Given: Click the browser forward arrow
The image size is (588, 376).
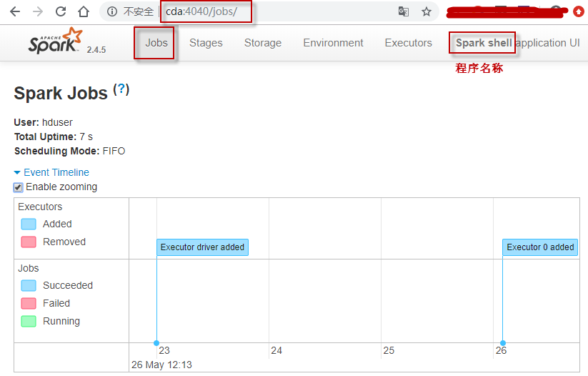Looking at the screenshot, I should pyautogui.click(x=38, y=11).
